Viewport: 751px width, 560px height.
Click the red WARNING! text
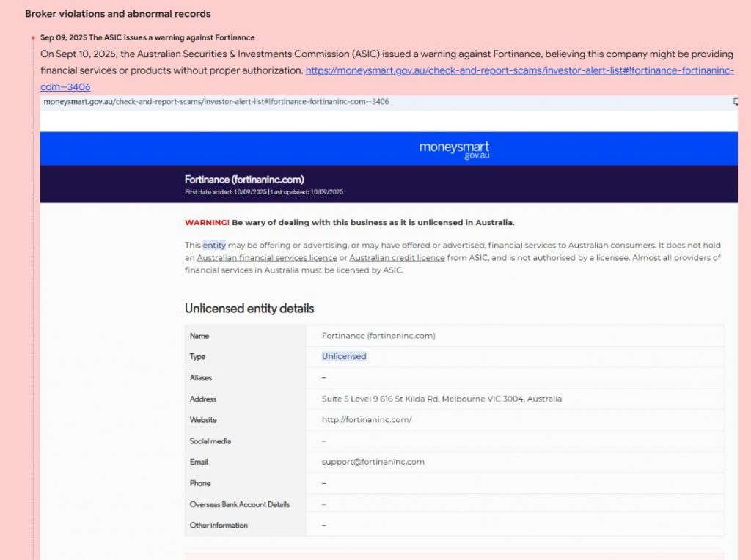click(207, 223)
